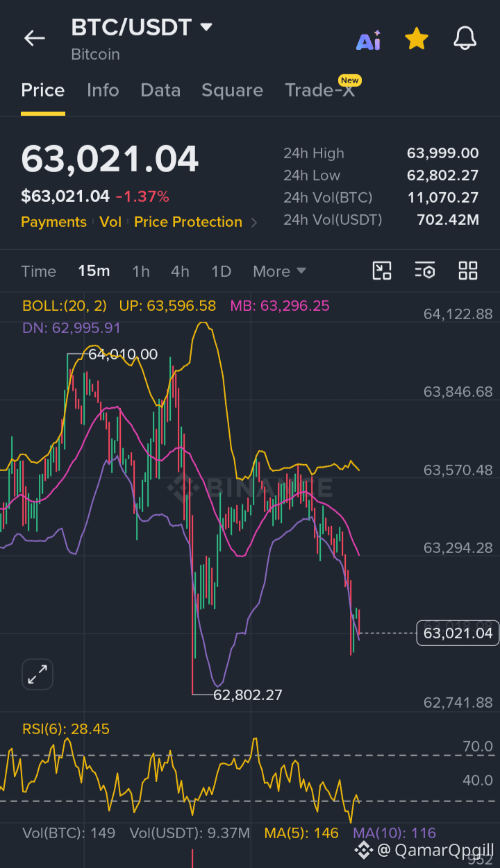Open the Payments link
The width and height of the screenshot is (500, 868).
pyautogui.click(x=53, y=222)
